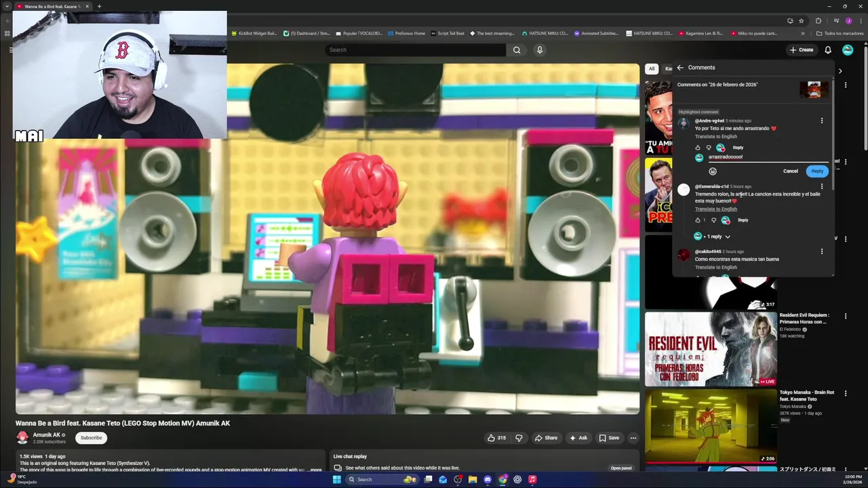Translate @Andre-vg4wt comment to English
The width and height of the screenshot is (868, 488).
point(715,136)
